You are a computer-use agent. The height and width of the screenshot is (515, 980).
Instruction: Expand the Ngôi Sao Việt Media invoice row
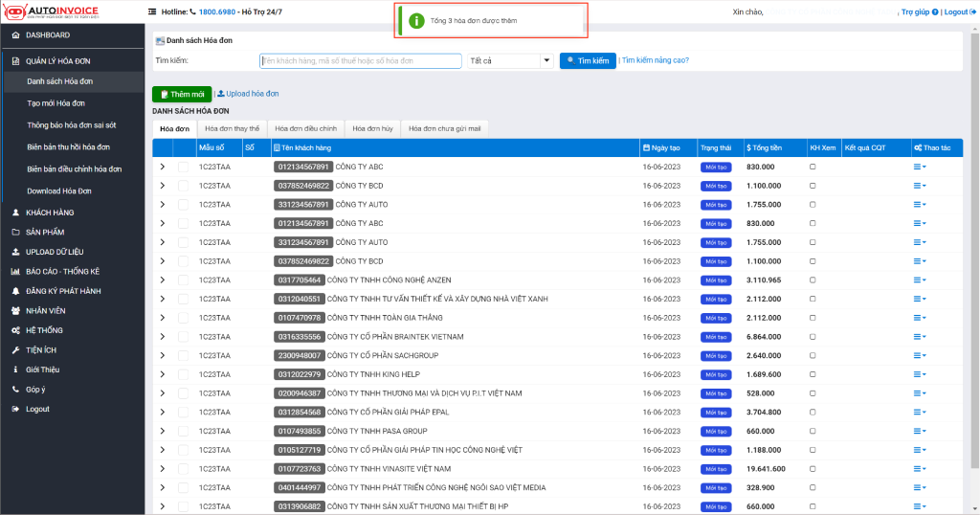tap(163, 487)
